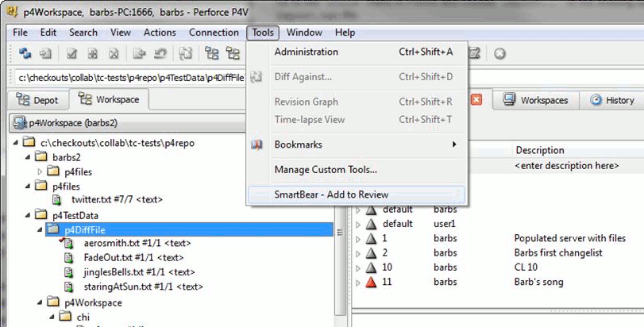Switch to the Depot tab
The image size is (644, 327).
coord(38,100)
